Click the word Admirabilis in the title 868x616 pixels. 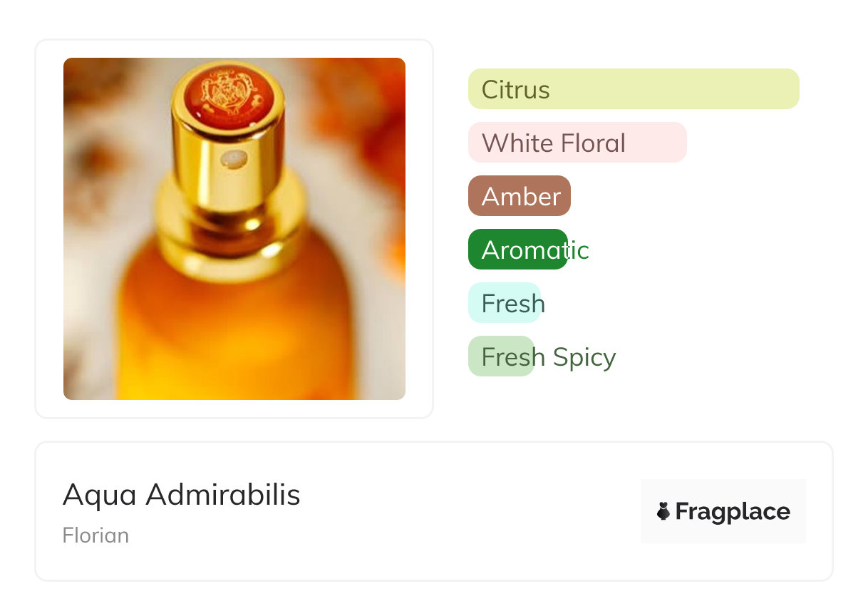click(x=222, y=495)
